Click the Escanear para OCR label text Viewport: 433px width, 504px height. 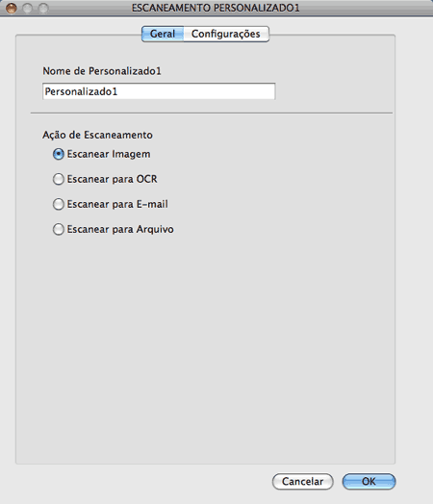112,179
